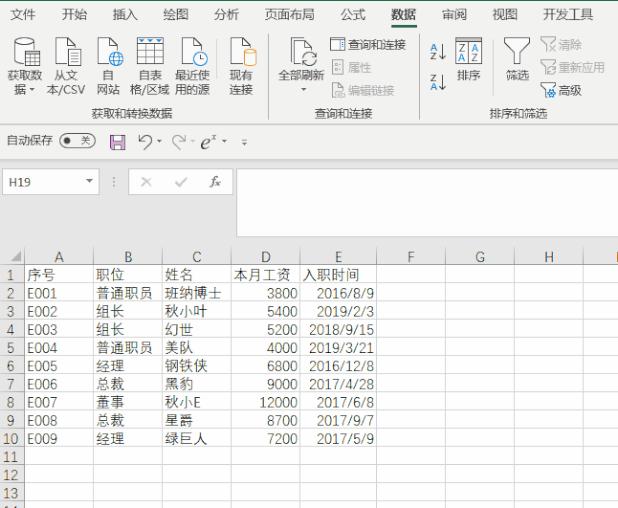Switch to the 页面布局 tab
This screenshot has height=508, width=618.
point(290,15)
